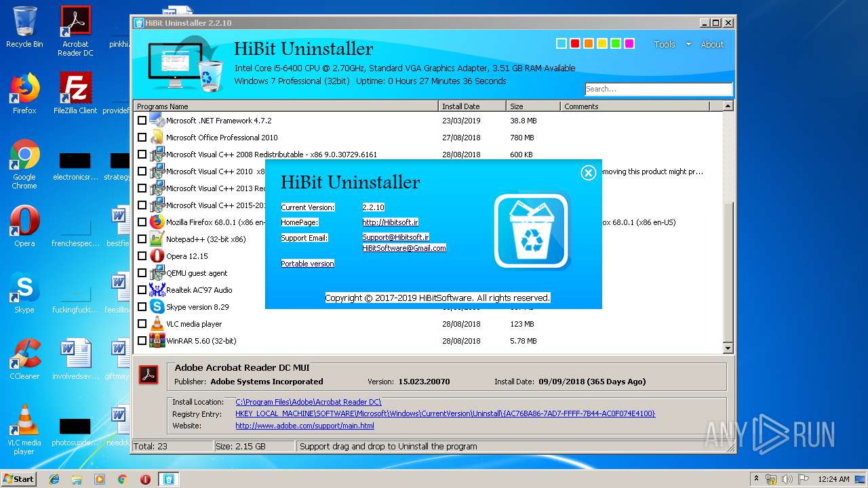Viewport: 868px width, 488px height.
Task: Open Windows Explorer folder from taskbar
Action: point(77,479)
